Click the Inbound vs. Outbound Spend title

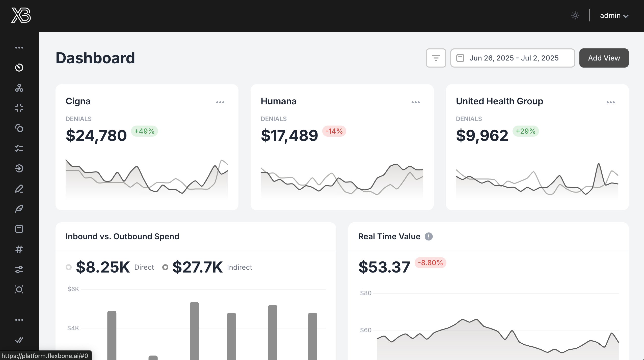click(x=122, y=236)
